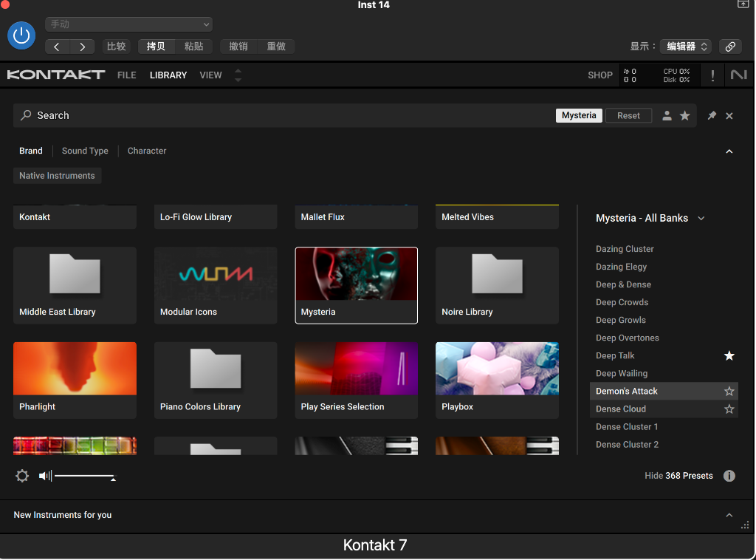Select the Pharlight library thumbnail
Screen dimensions: 756x560
75,369
